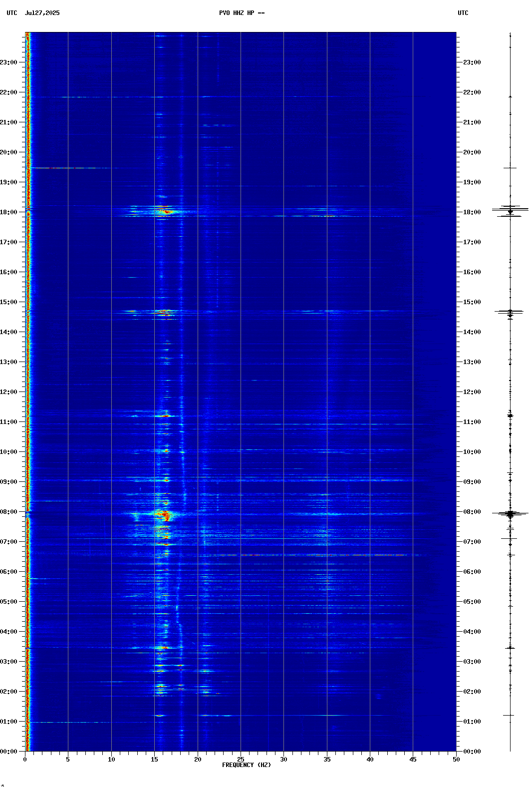Click the 08:00 seismogram amplitude spike
Image resolution: width=532 pixels, height=791 pixels.
coord(510,513)
